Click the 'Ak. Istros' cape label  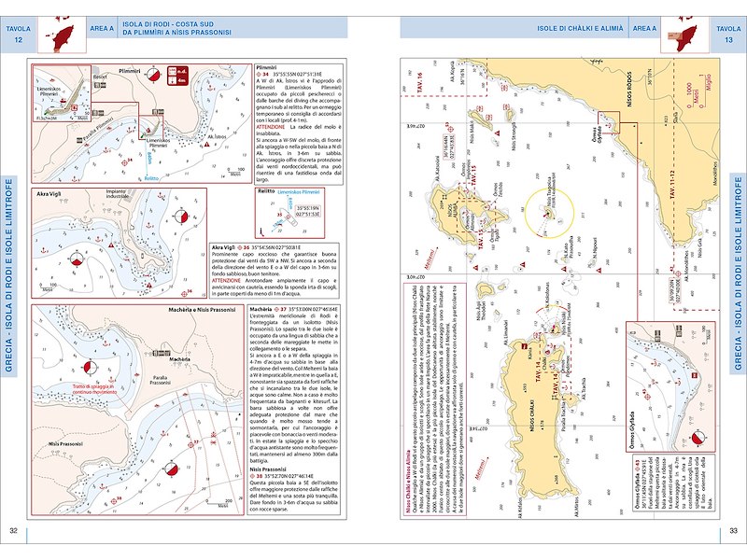pyautogui.click(x=217, y=136)
